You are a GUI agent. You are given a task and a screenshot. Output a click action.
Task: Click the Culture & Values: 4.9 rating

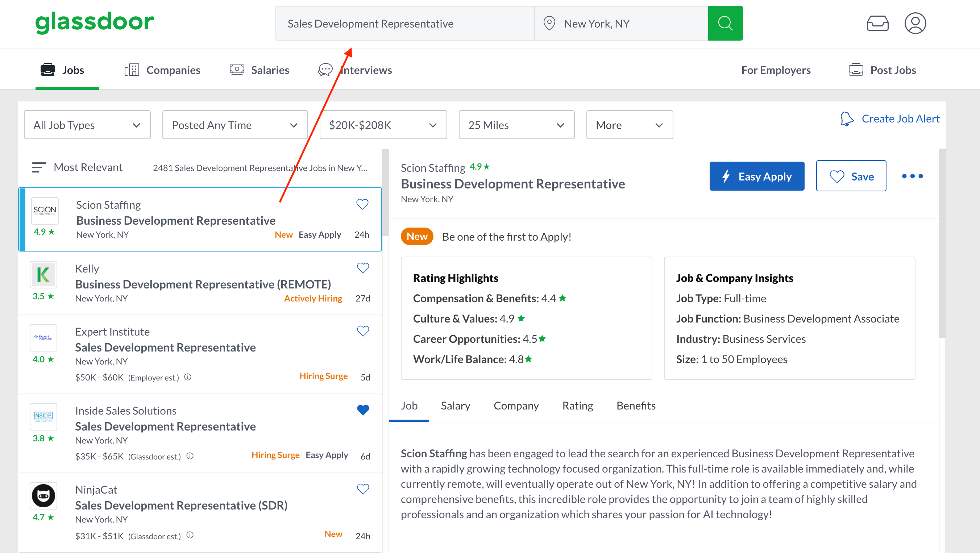point(469,318)
